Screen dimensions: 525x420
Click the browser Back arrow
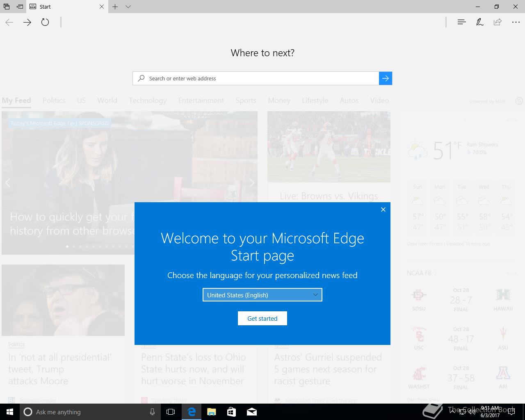coord(9,22)
